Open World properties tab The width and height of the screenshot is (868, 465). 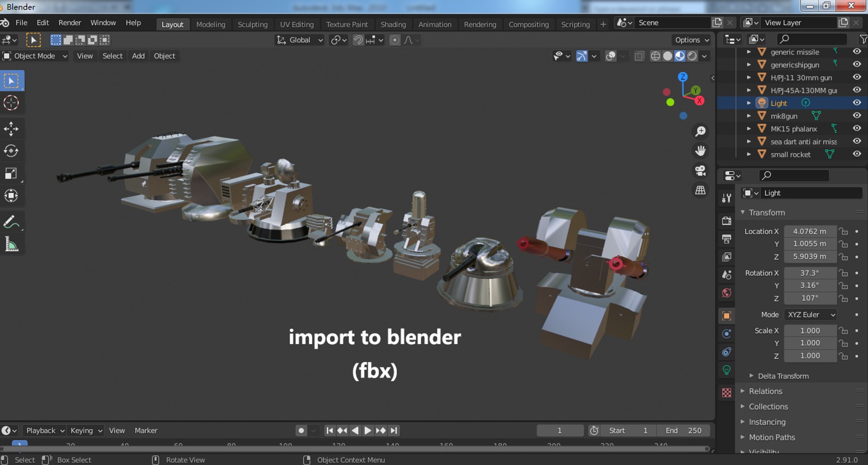pos(726,293)
